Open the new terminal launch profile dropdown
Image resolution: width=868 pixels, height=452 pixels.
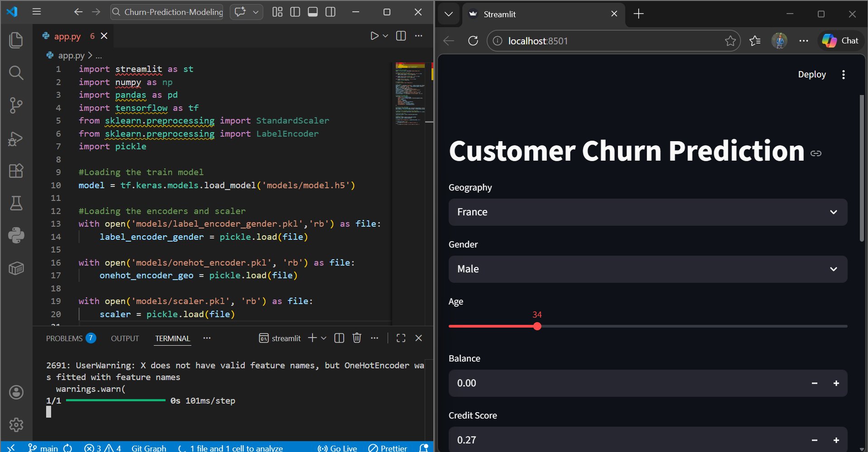[324, 338]
